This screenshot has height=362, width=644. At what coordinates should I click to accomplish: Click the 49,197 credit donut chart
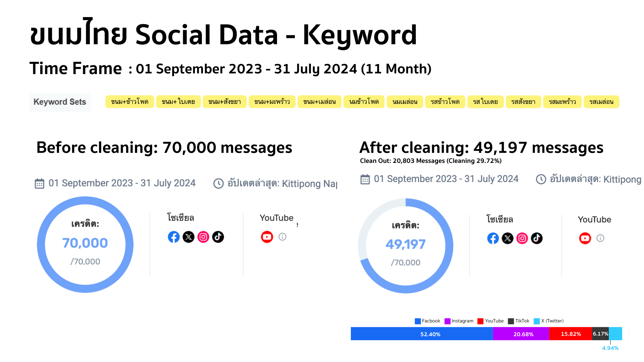pos(406,246)
